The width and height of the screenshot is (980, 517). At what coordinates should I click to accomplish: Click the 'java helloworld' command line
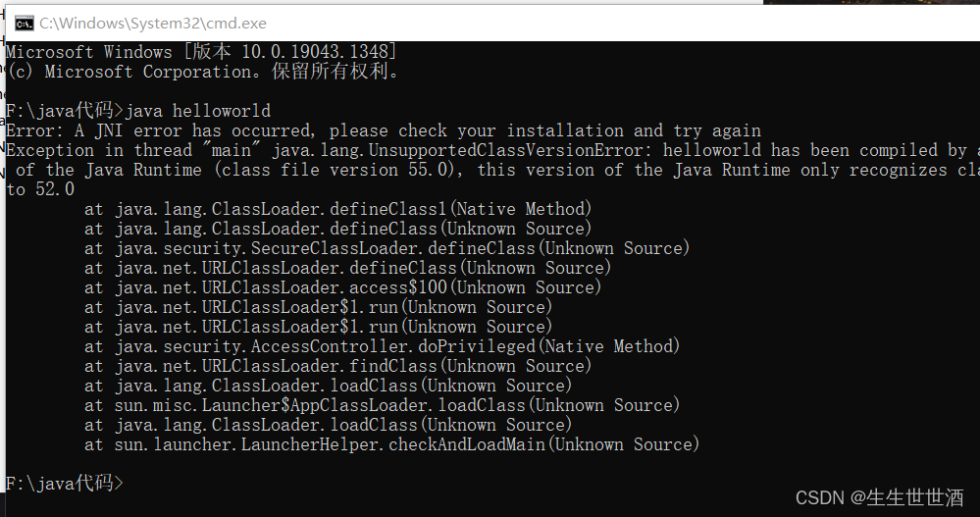pos(138,111)
